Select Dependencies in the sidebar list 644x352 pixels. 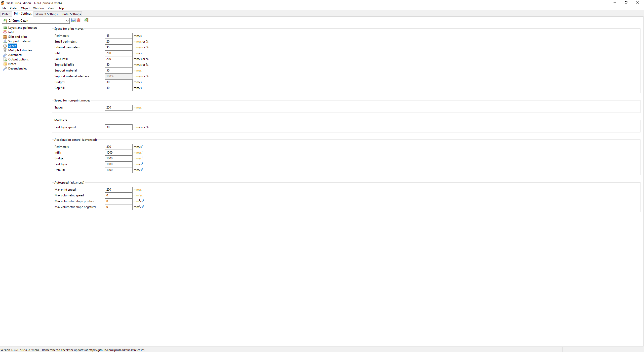[17, 68]
